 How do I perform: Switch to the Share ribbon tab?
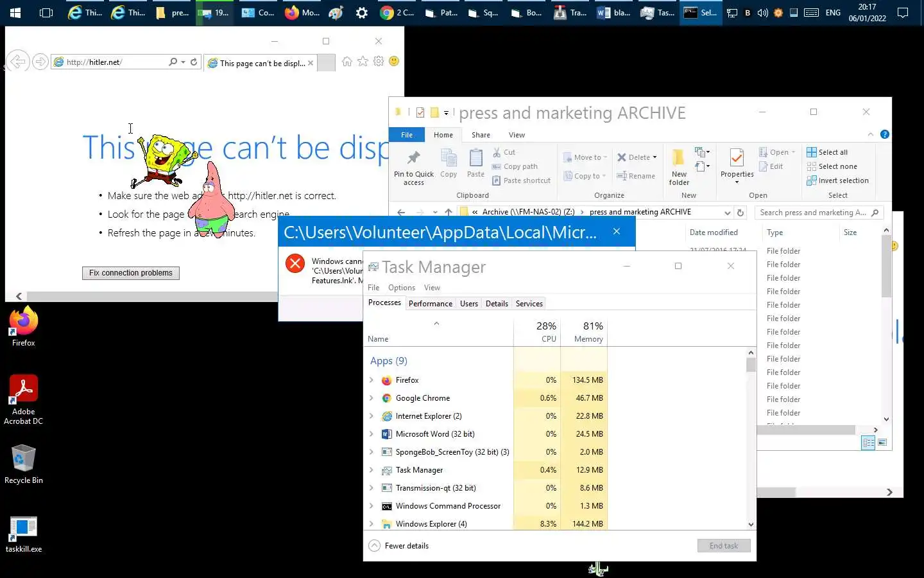[481, 135]
